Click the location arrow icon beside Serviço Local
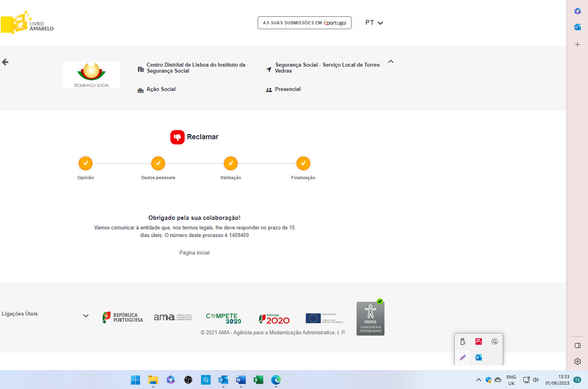This screenshot has height=389, width=588. point(269,69)
